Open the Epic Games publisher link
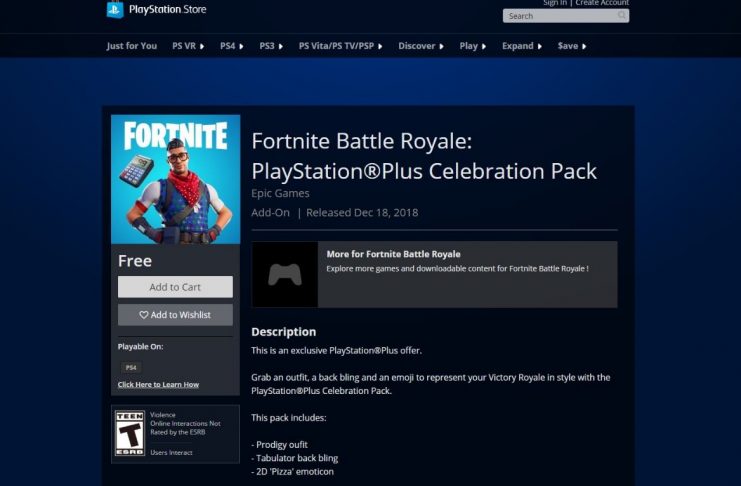 280,193
